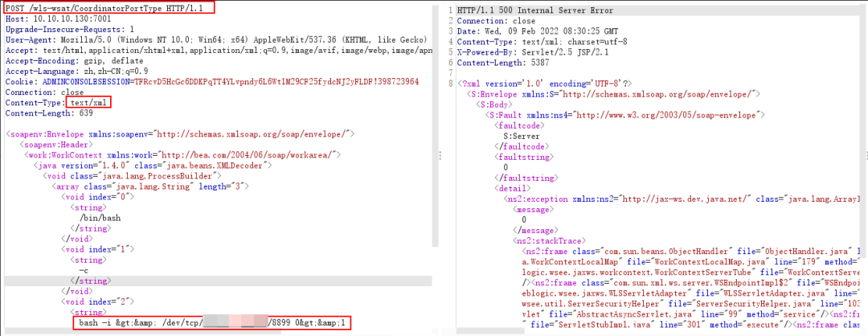Click response line number 8 in gutter

tap(452, 84)
